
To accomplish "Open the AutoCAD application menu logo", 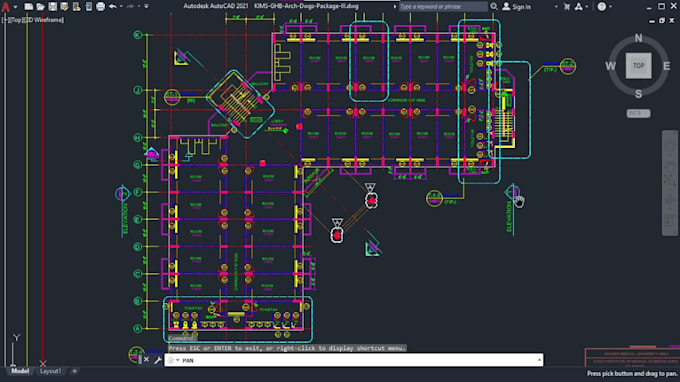I will click(6, 7).
